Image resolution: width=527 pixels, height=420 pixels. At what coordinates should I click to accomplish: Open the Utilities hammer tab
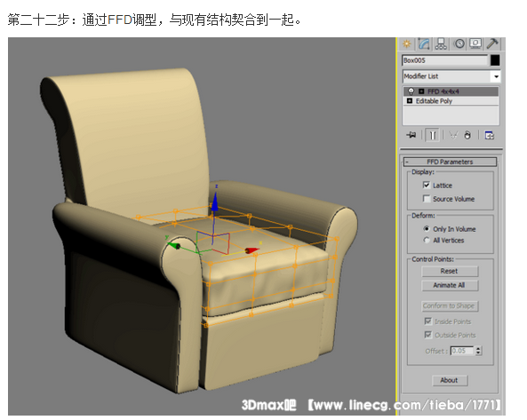(x=492, y=44)
